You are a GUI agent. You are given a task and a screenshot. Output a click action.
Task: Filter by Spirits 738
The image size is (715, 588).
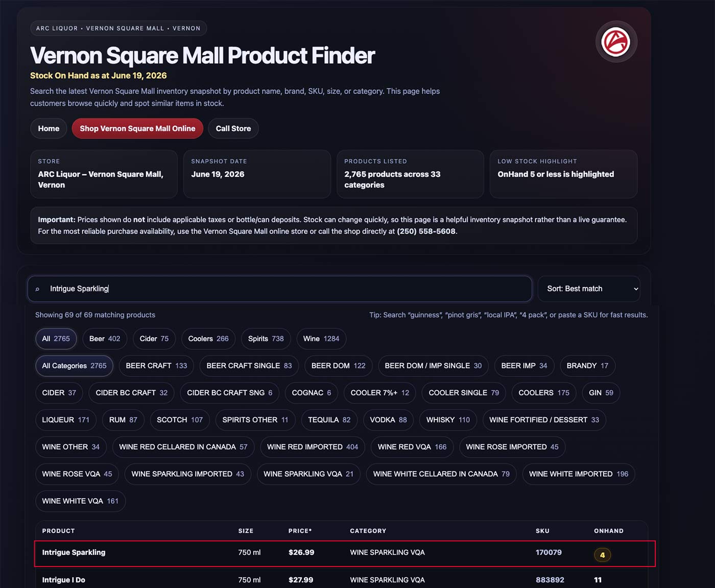(266, 339)
